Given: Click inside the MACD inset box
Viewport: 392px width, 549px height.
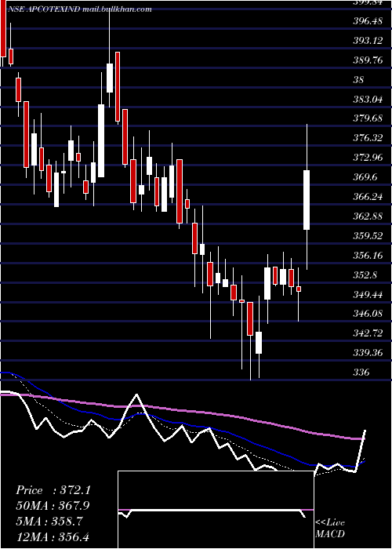Looking at the screenshot, I should point(216,510).
